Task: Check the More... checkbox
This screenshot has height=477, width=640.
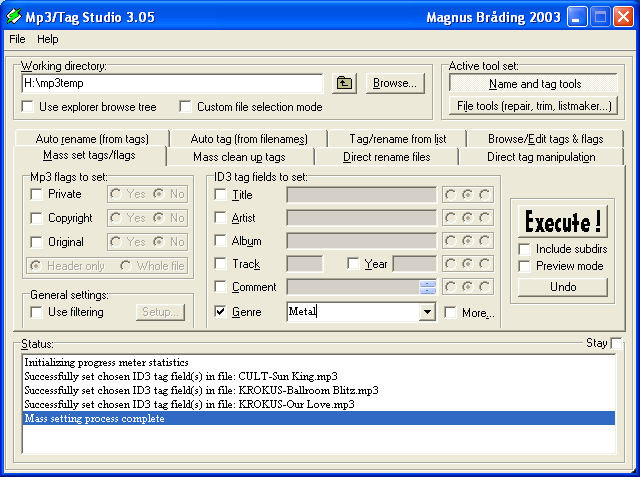Action: point(451,313)
